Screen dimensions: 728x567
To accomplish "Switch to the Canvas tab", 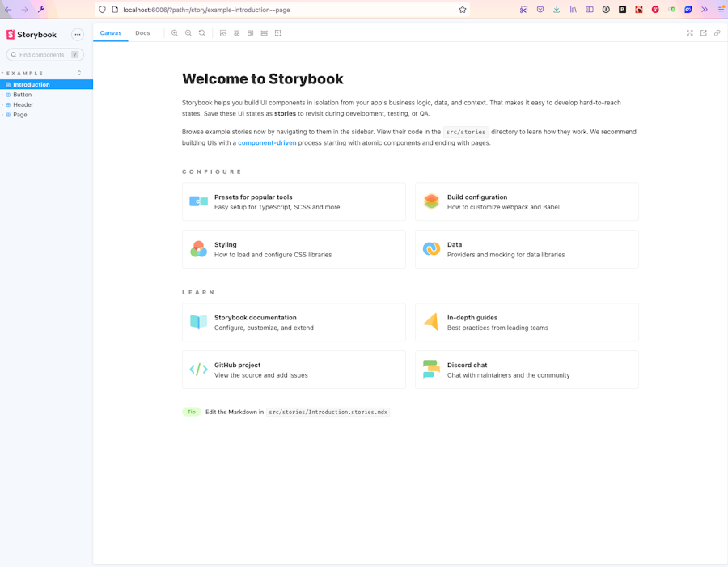I will click(x=111, y=33).
